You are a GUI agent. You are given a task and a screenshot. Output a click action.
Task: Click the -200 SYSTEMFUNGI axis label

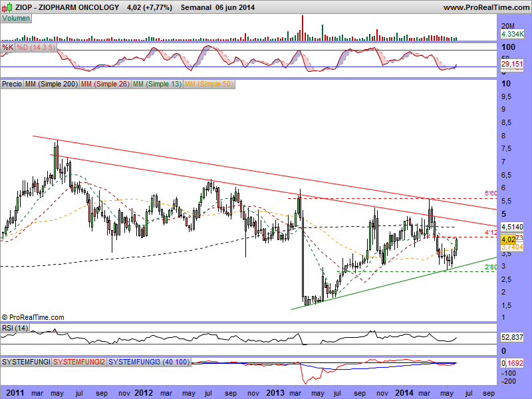pyautogui.click(x=509, y=381)
